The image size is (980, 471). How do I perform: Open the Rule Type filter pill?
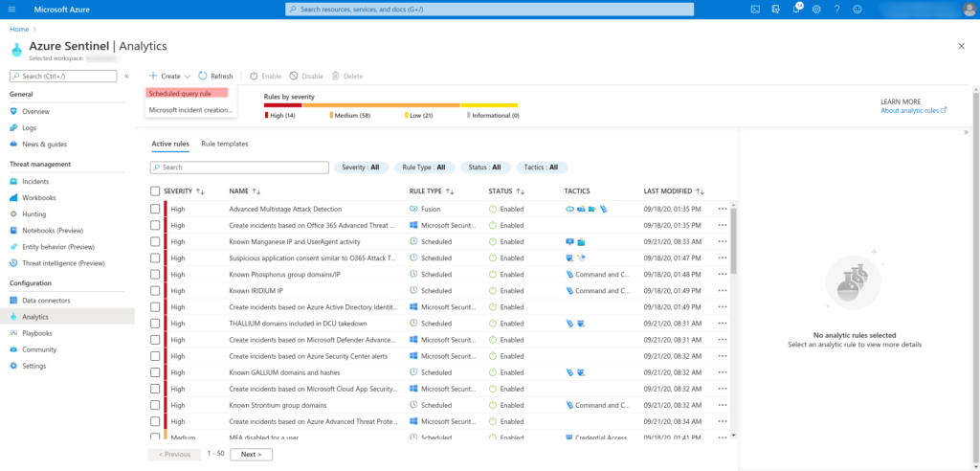[x=424, y=168]
